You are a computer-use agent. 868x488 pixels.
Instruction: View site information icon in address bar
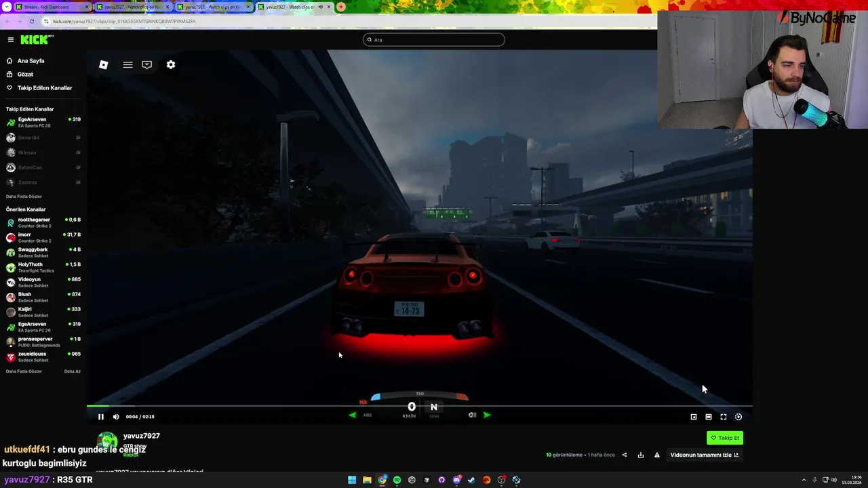(x=47, y=21)
